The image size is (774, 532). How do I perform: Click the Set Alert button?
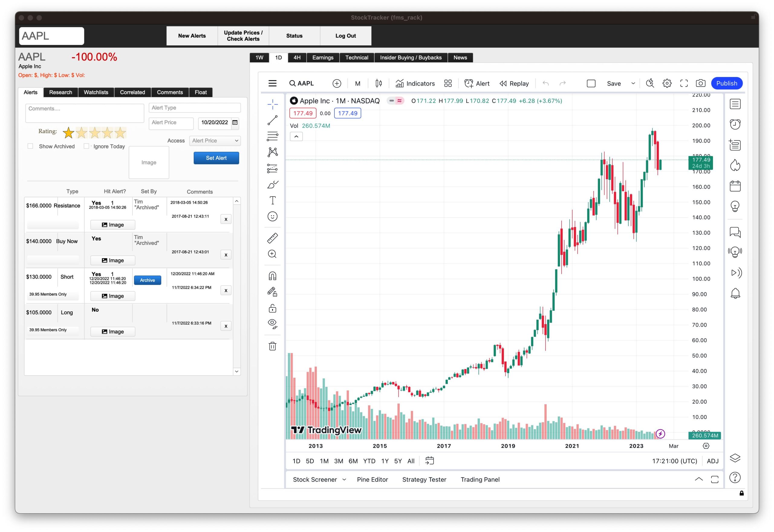216,158
